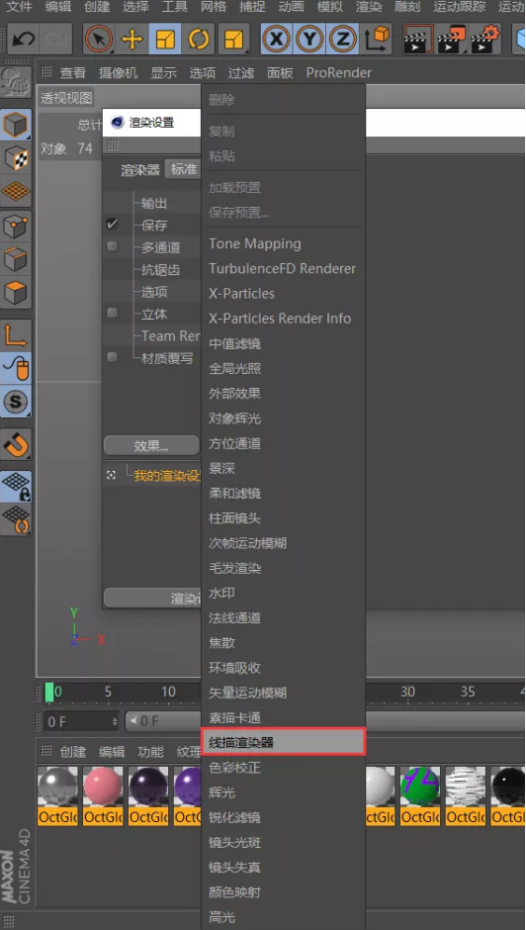Render the active view clapperboard icon

pos(418,39)
